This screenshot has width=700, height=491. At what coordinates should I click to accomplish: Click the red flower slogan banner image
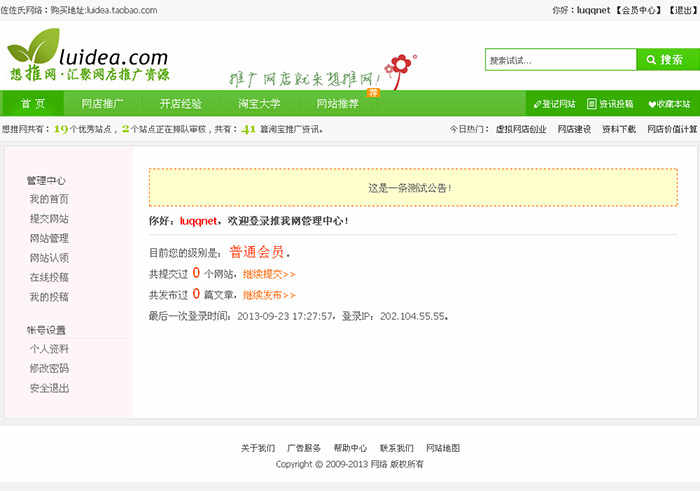[x=323, y=72]
